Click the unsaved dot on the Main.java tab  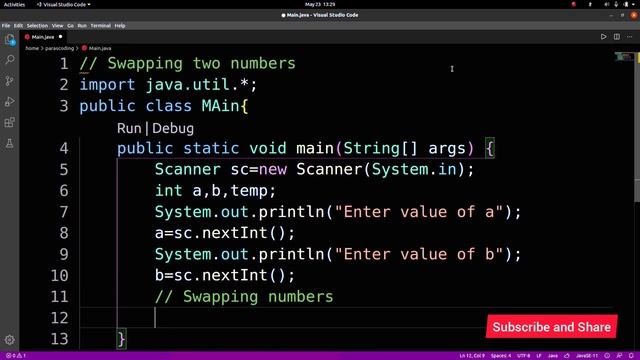[x=60, y=37]
